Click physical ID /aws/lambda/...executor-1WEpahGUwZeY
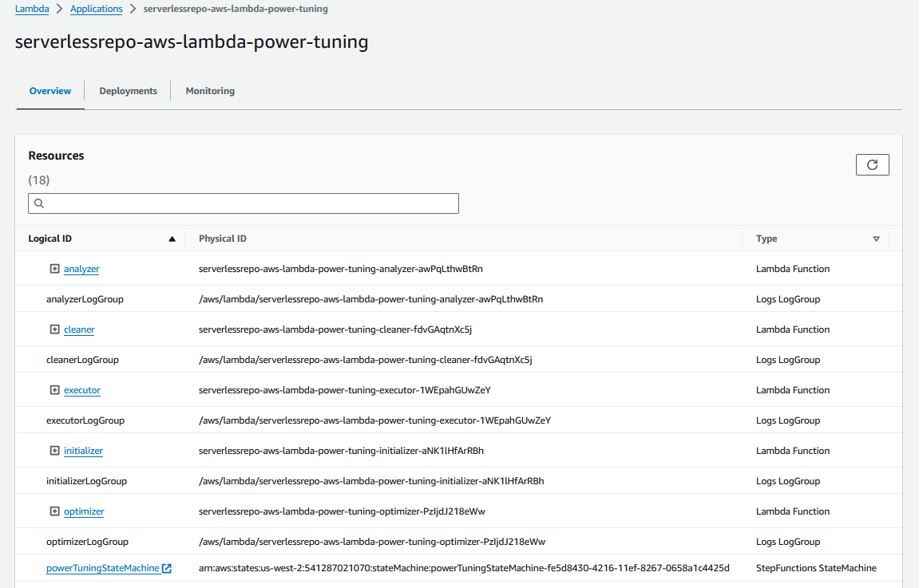This screenshot has width=919, height=588. coord(374,420)
